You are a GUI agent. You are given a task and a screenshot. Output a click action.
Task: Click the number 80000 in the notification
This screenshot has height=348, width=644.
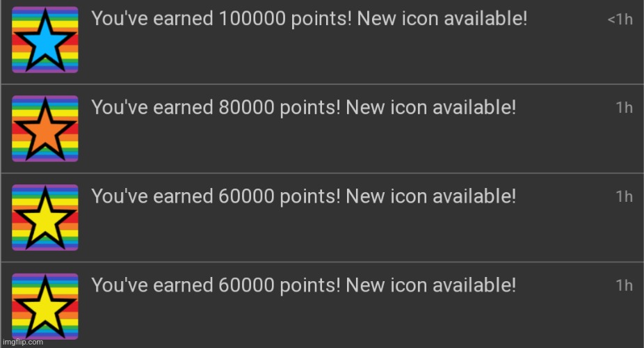[246, 108]
